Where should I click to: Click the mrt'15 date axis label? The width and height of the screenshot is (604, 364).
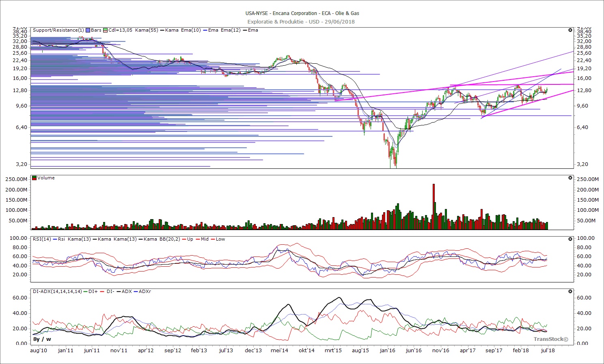click(x=333, y=350)
